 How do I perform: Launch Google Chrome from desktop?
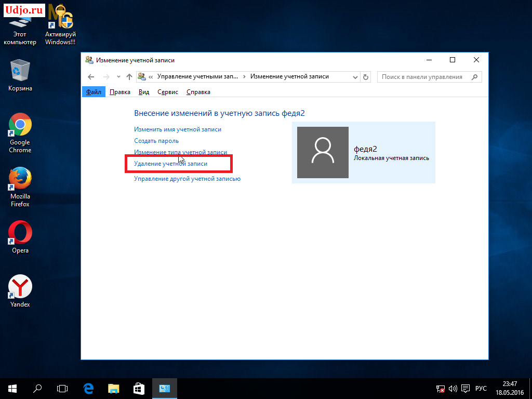[20, 133]
